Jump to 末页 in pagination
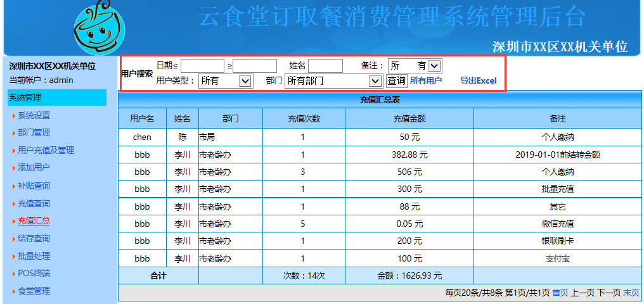Viewport: 644px width, 304px height. pyautogui.click(x=631, y=293)
